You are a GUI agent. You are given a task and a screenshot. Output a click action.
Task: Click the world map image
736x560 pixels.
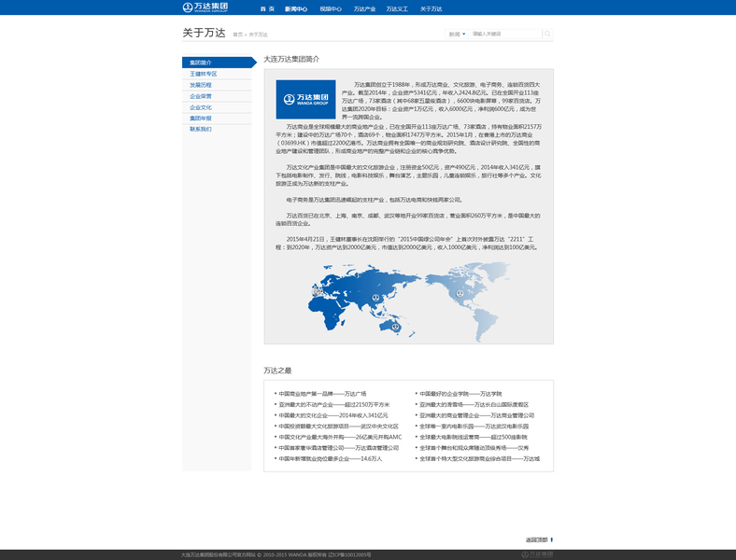click(409, 301)
